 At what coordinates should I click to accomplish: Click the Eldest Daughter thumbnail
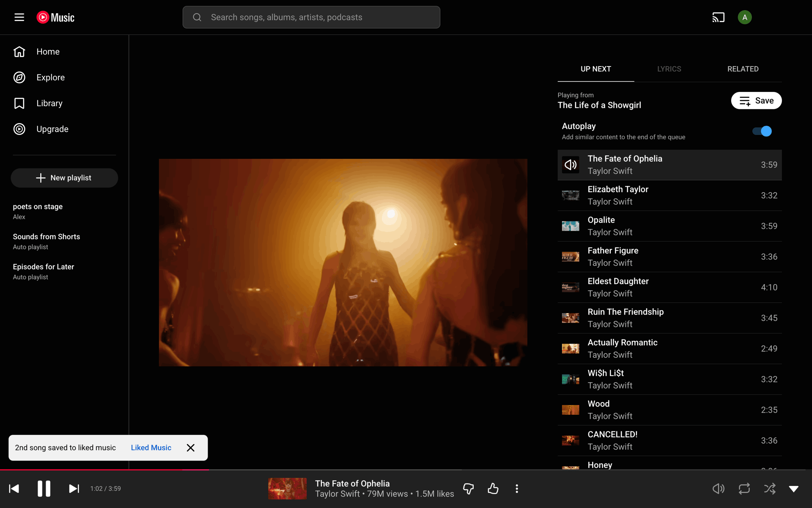[x=571, y=287]
